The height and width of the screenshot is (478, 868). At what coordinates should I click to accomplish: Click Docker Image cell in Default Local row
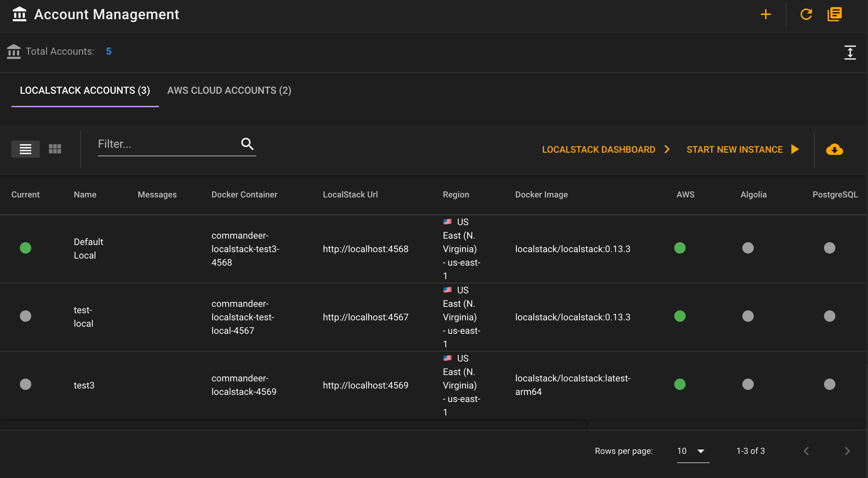pos(573,249)
